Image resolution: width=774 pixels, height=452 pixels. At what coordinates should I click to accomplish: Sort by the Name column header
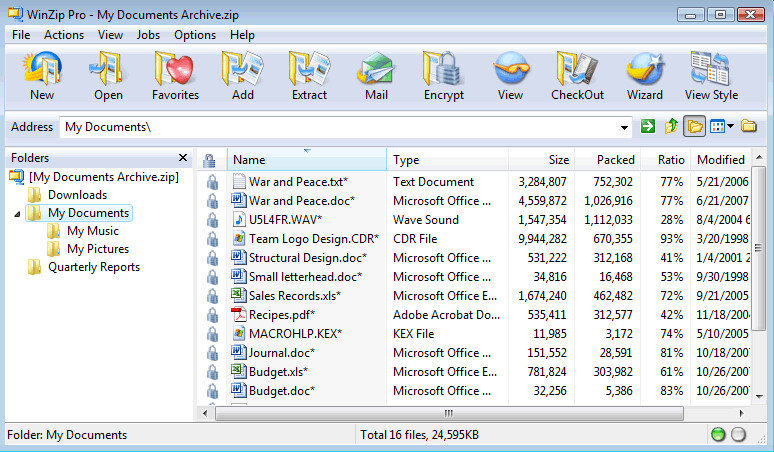pos(307,160)
